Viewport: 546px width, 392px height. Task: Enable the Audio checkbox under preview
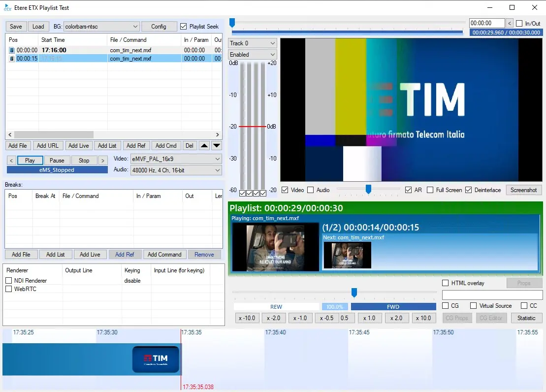coord(311,190)
